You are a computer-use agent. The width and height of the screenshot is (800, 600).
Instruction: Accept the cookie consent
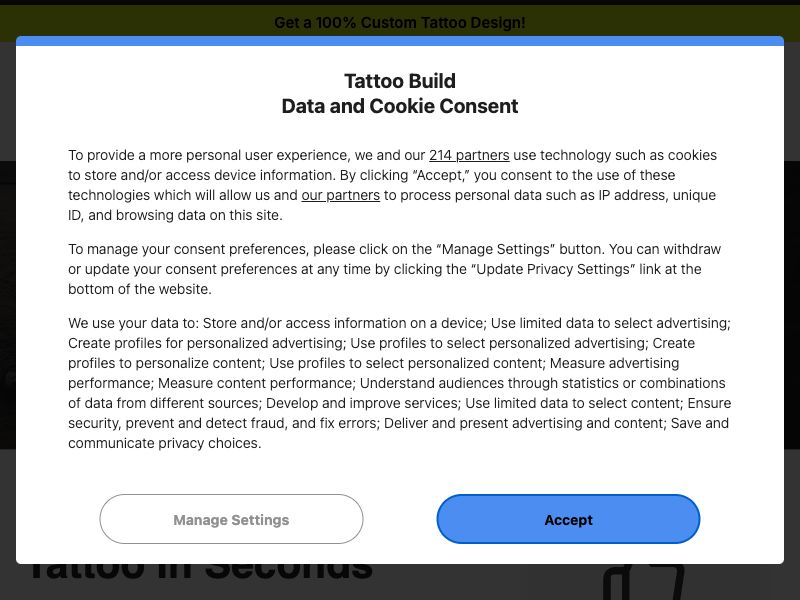click(x=568, y=519)
